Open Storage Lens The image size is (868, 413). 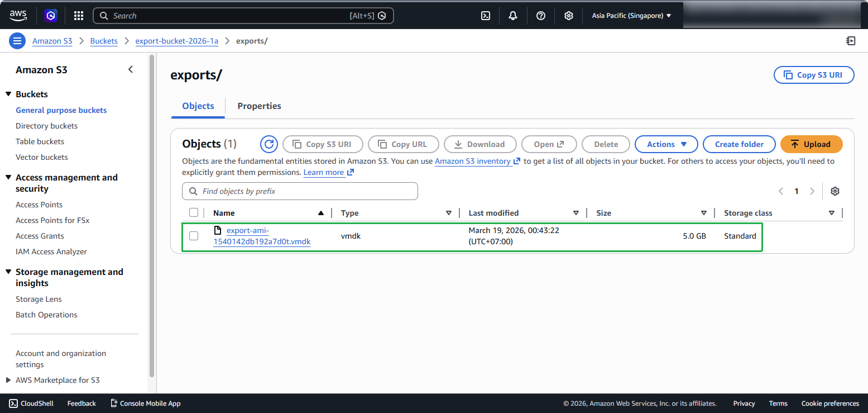[39, 299]
